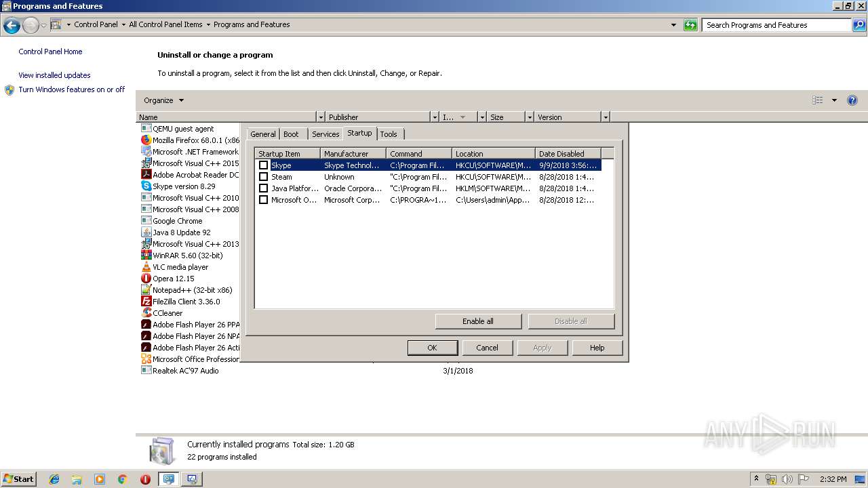This screenshot has height=488, width=868.
Task: Sort by Manufacturer column header
Action: 353,154
